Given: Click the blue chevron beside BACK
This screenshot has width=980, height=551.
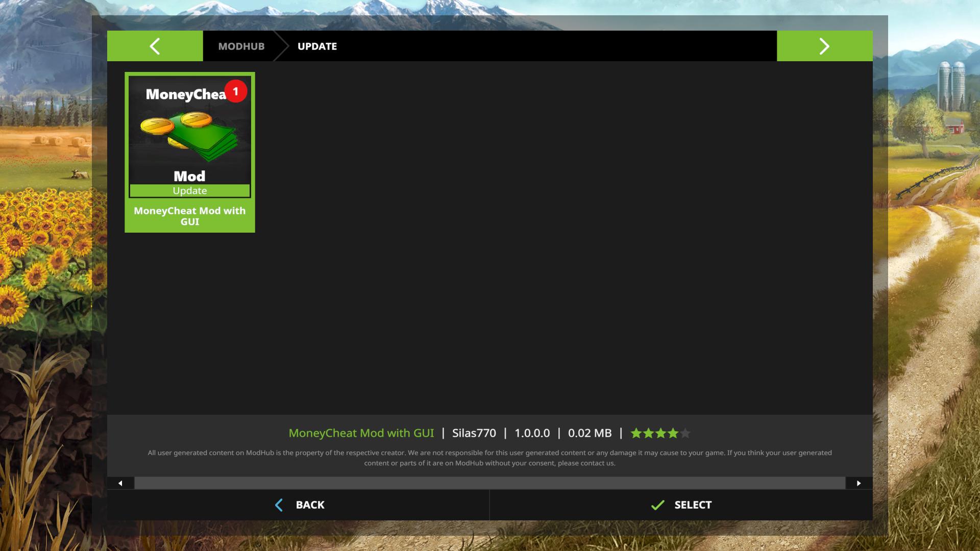Looking at the screenshot, I should click(279, 505).
